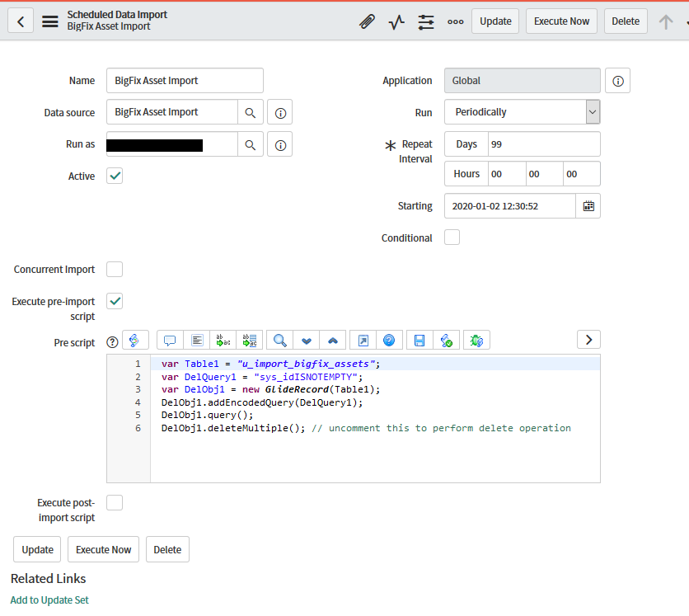Screen dimensions: 689x616
Task: Click the Replace All toolbar icon
Action: pyautogui.click(x=250, y=341)
